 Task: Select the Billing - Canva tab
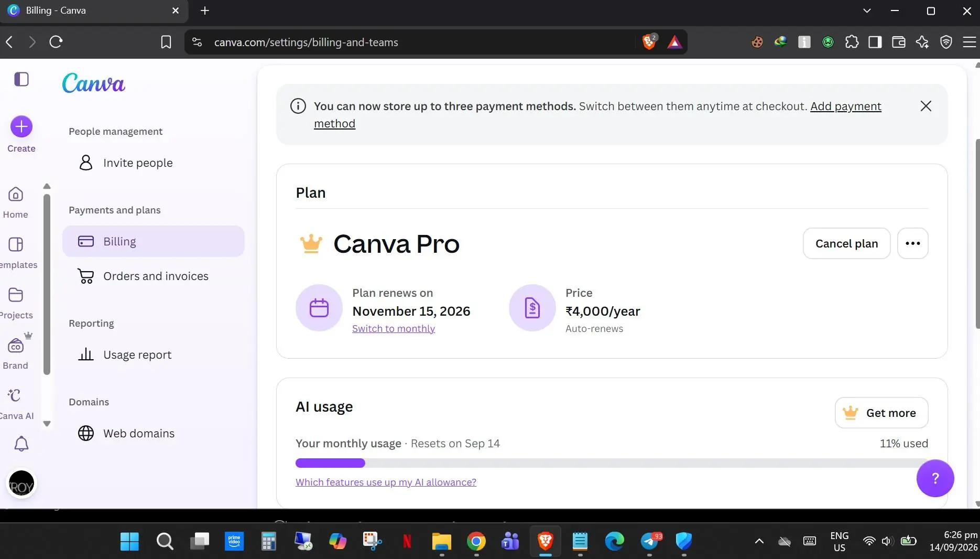[x=94, y=10]
